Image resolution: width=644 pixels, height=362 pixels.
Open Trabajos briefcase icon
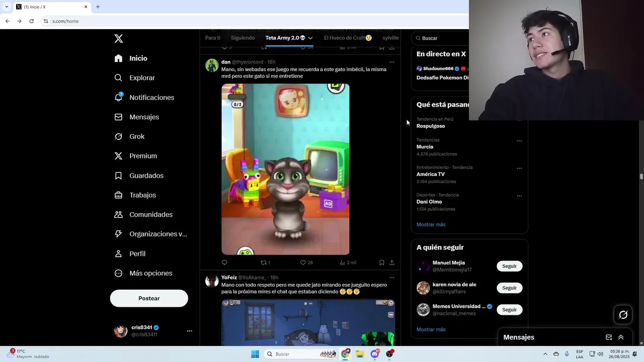pos(118,195)
